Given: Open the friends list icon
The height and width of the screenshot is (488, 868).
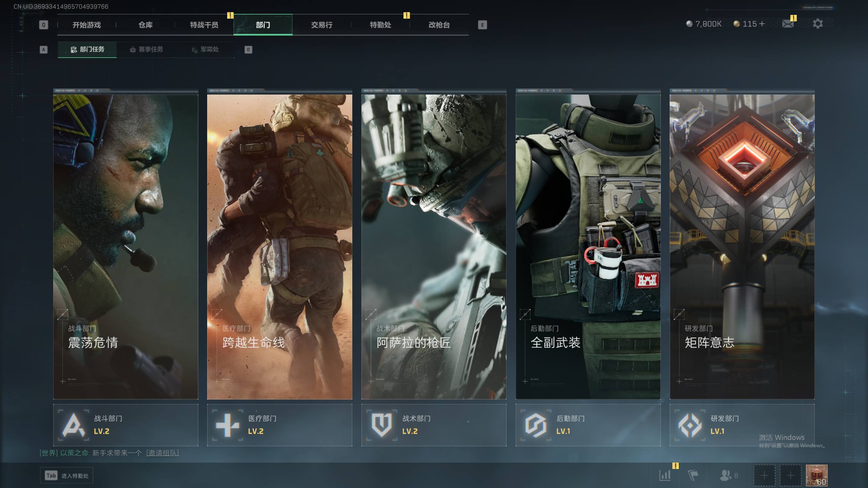Looking at the screenshot, I should 725,475.
